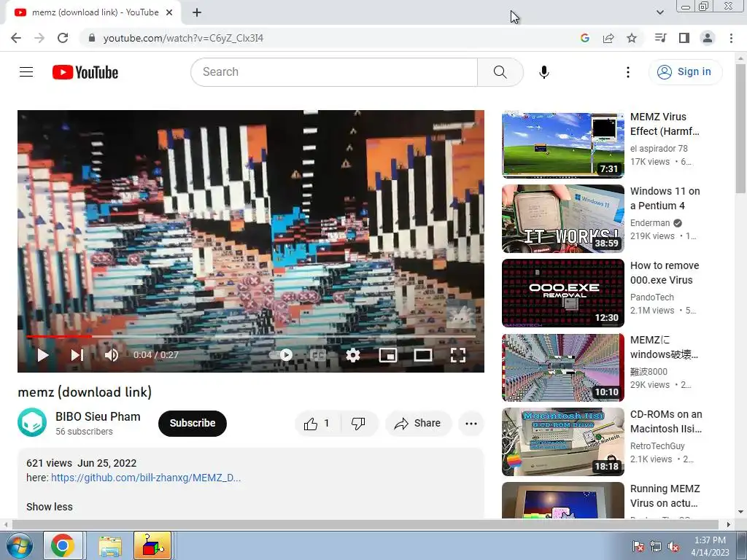Go forward in browser history
747x560 pixels.
point(39,38)
